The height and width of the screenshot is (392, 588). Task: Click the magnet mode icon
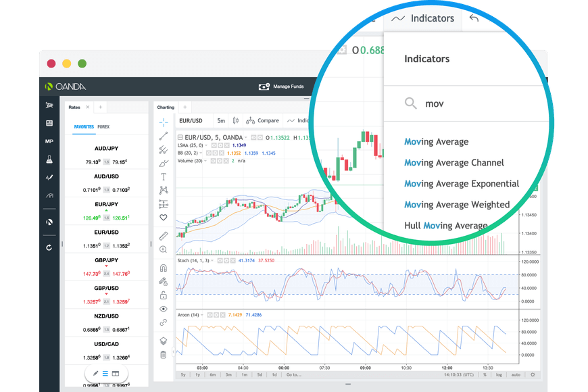tap(164, 268)
